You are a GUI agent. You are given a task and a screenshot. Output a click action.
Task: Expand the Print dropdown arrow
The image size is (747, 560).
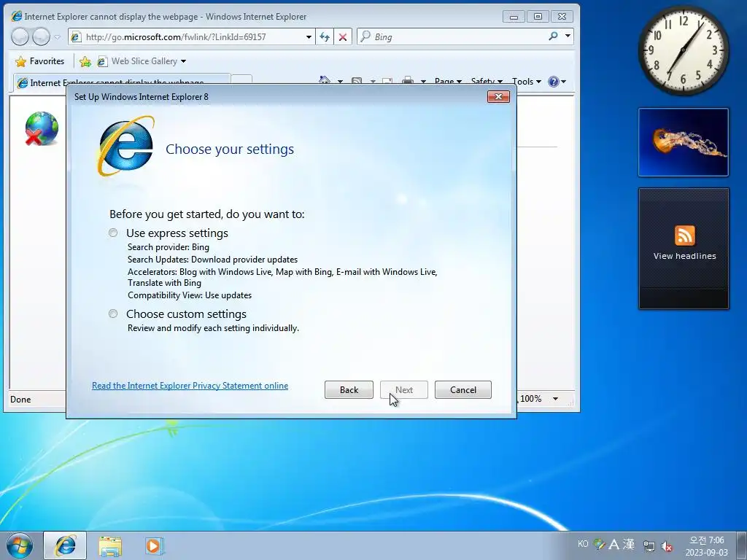tap(423, 82)
